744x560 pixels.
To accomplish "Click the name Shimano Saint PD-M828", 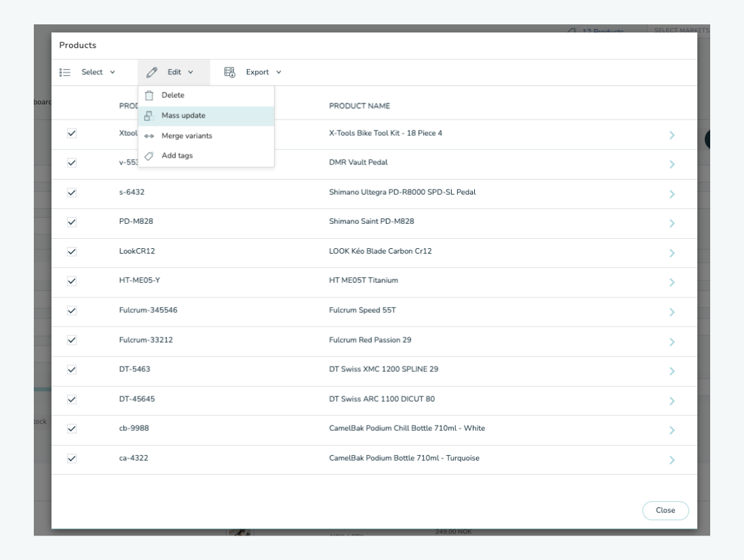I will pos(371,222).
